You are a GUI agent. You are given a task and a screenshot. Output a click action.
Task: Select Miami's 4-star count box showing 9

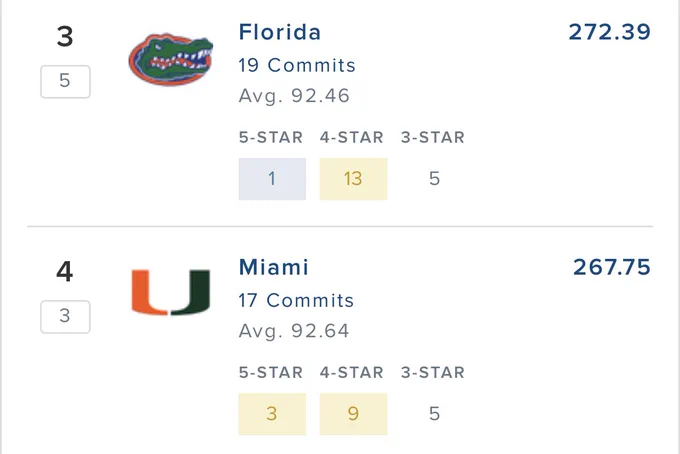353,414
